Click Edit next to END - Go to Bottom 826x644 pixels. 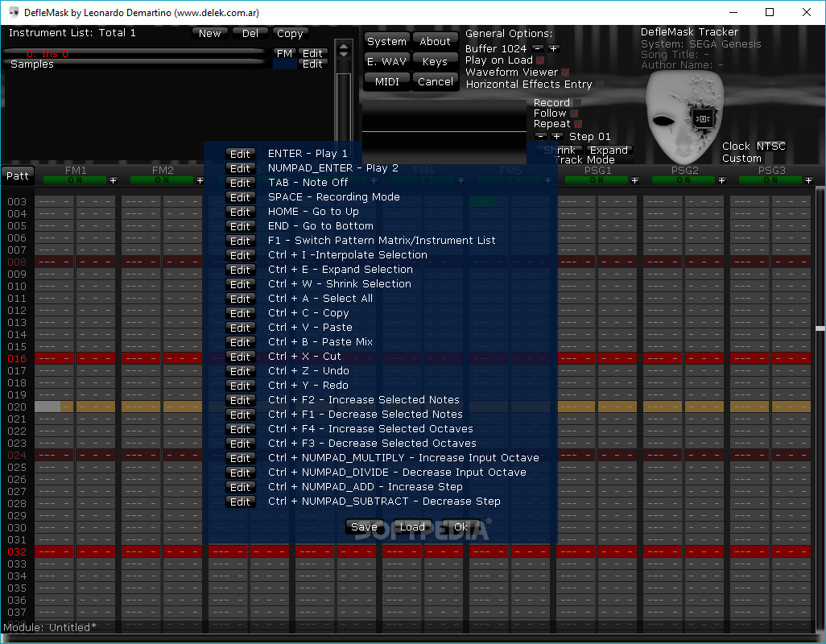point(240,226)
